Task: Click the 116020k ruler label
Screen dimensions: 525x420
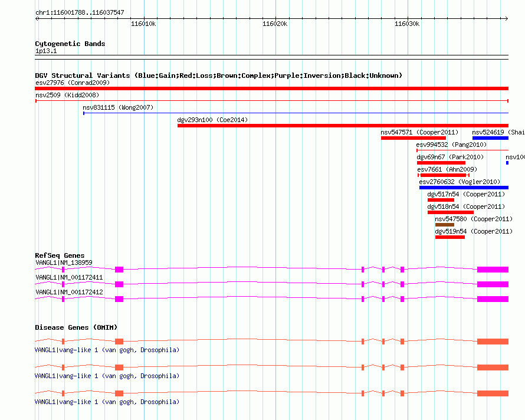Action: click(x=275, y=24)
